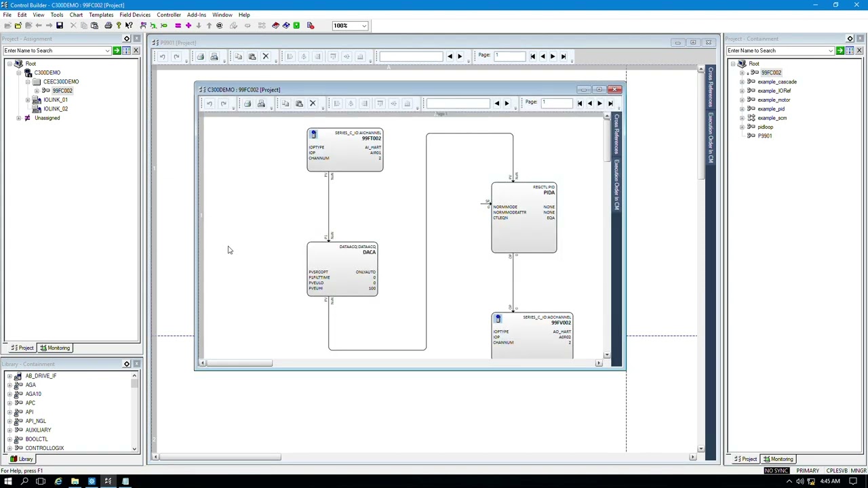
Task: Click the Page number field in C300DEMO chart
Action: point(556,103)
